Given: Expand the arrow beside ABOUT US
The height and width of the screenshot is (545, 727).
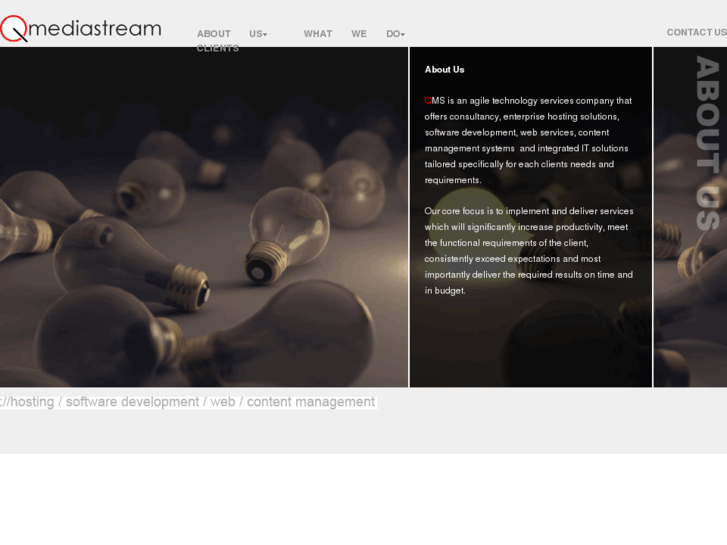Looking at the screenshot, I should pyautogui.click(x=265, y=34).
